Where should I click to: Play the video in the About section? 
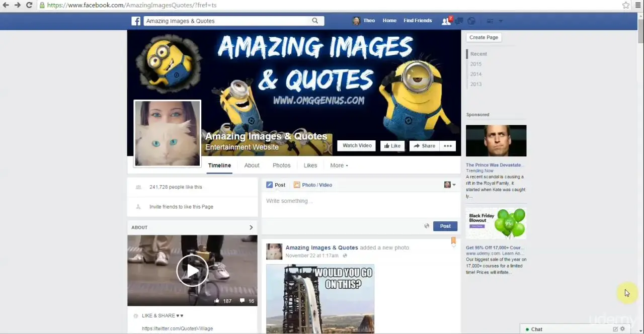tap(192, 271)
